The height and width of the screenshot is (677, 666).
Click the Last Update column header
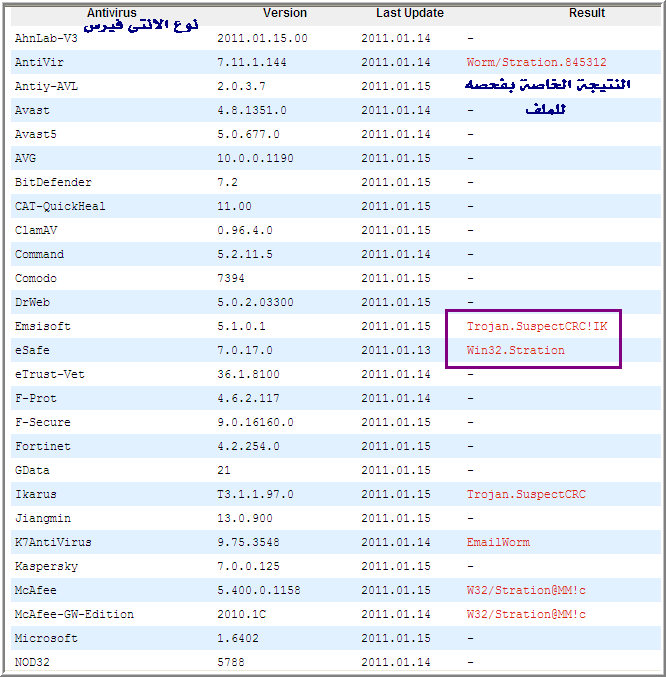click(410, 13)
